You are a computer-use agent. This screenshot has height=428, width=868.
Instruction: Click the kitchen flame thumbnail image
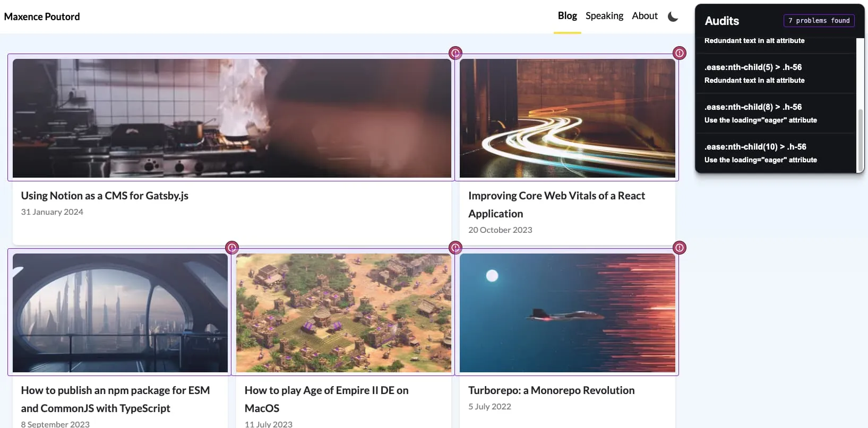pos(232,118)
